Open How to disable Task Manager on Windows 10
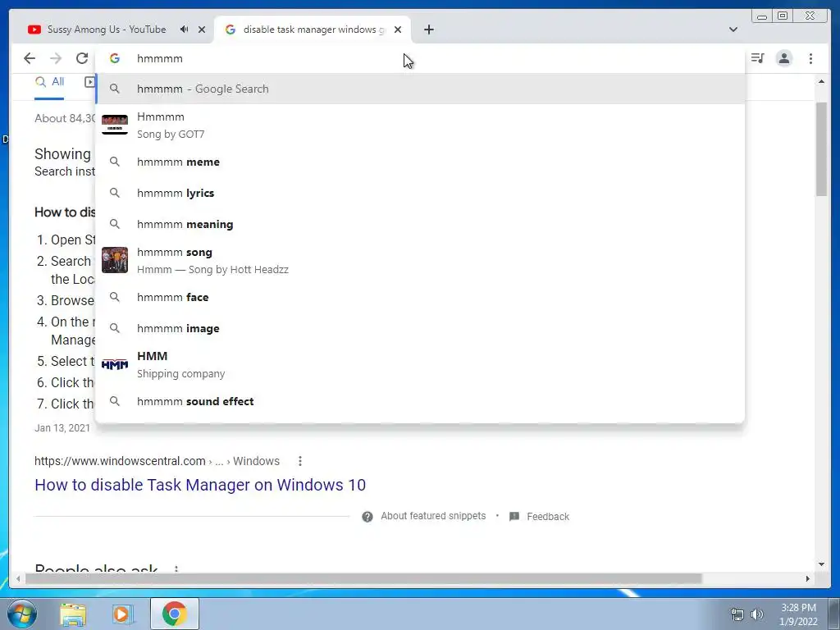The image size is (840, 630). [x=200, y=485]
